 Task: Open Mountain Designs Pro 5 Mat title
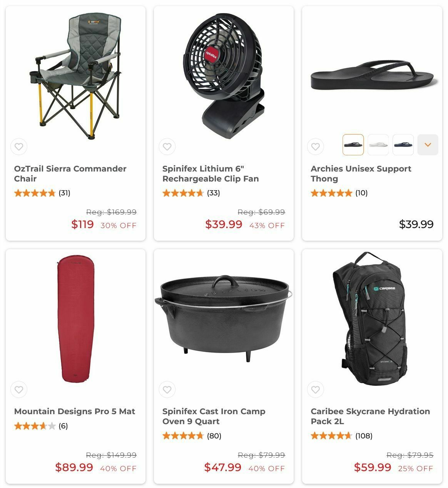[x=75, y=411]
